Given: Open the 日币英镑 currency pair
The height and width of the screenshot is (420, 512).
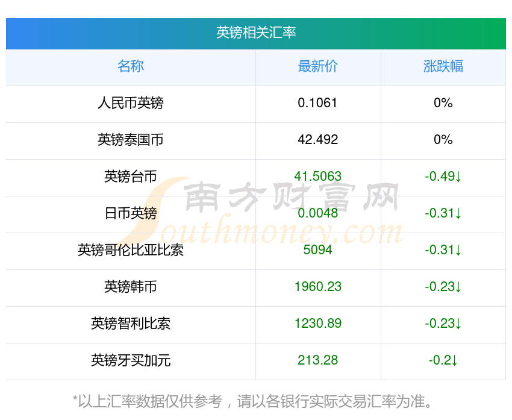Looking at the screenshot, I should pos(131,213).
